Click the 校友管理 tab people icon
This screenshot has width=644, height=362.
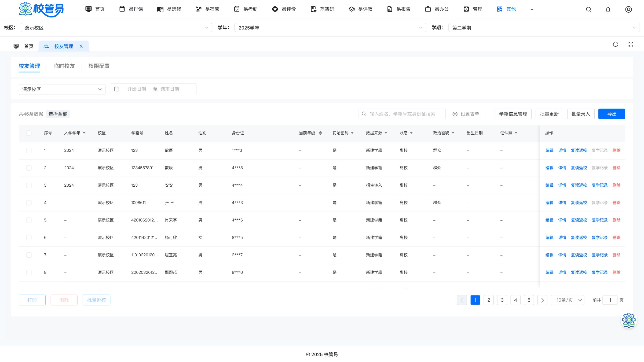click(46, 46)
